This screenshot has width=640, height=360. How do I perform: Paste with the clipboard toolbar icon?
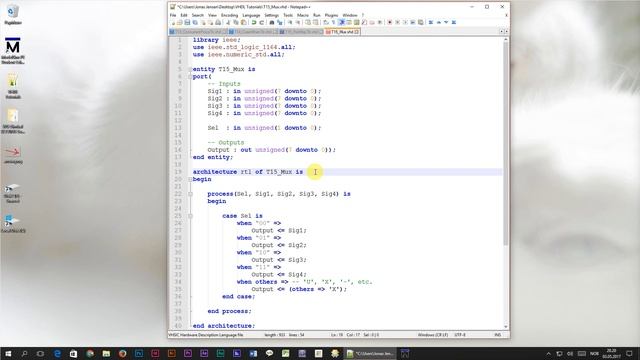pos(243,22)
